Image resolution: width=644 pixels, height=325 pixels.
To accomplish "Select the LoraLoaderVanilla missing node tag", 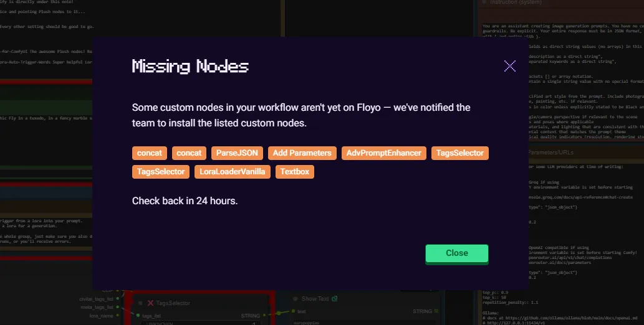I will coord(232,172).
